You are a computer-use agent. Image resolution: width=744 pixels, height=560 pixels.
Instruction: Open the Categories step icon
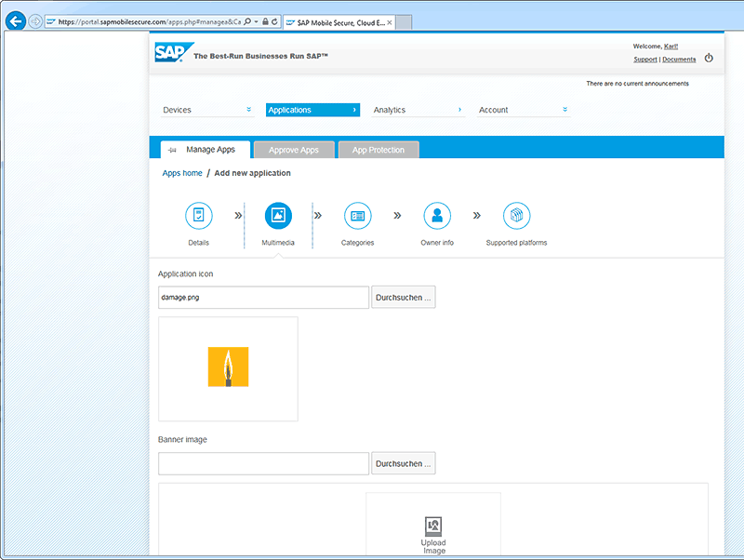click(x=357, y=216)
